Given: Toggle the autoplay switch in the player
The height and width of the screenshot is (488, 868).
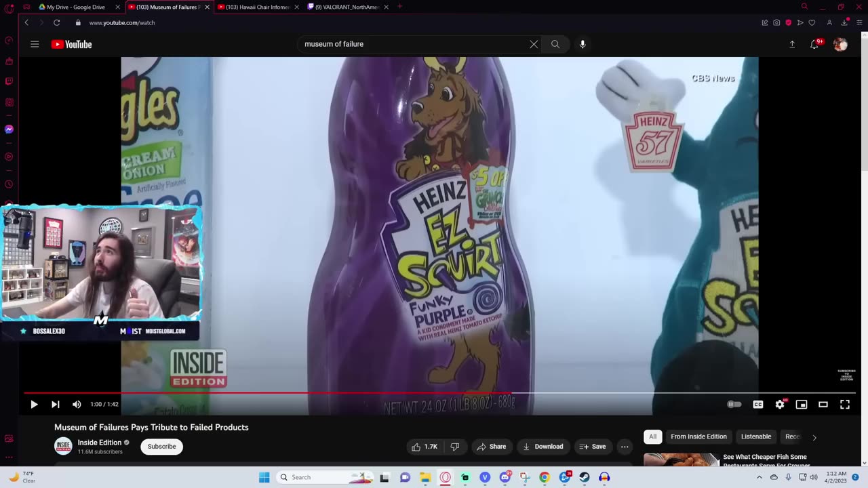Looking at the screenshot, I should (x=734, y=405).
